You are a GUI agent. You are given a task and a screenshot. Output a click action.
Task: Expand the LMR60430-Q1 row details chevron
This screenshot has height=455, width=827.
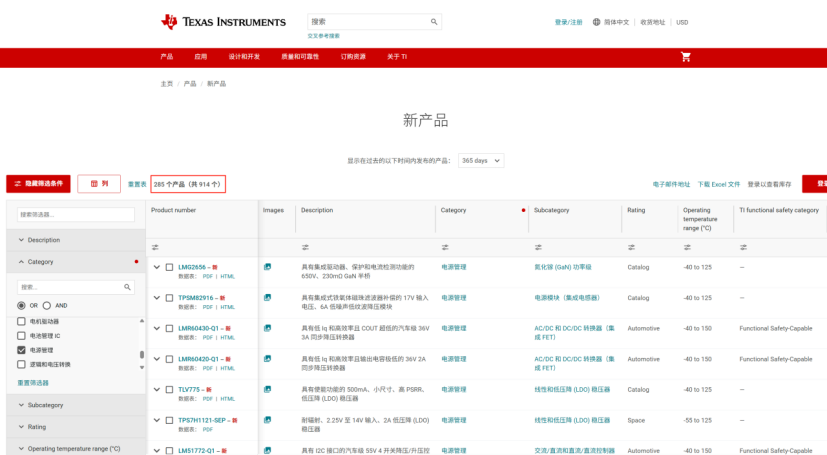pyautogui.click(x=157, y=328)
